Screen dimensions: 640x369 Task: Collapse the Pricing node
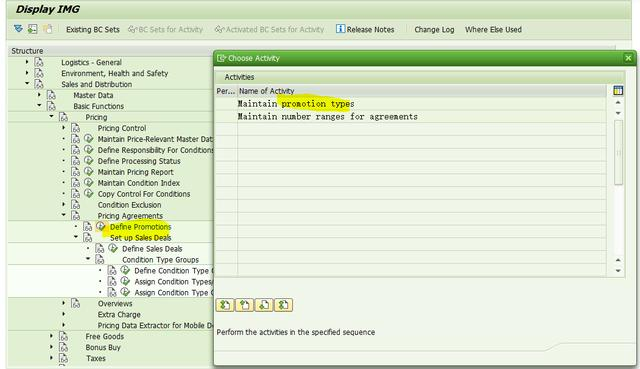pyautogui.click(x=51, y=116)
